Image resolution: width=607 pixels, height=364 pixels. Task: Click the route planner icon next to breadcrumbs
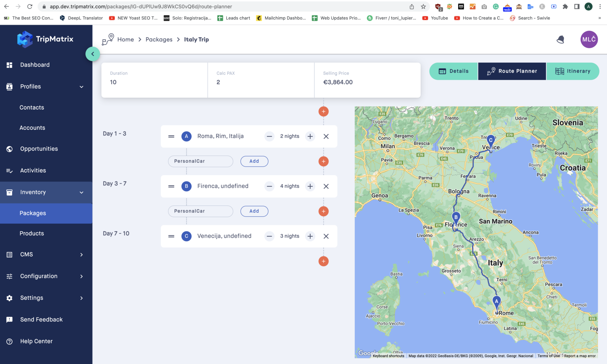(x=107, y=39)
